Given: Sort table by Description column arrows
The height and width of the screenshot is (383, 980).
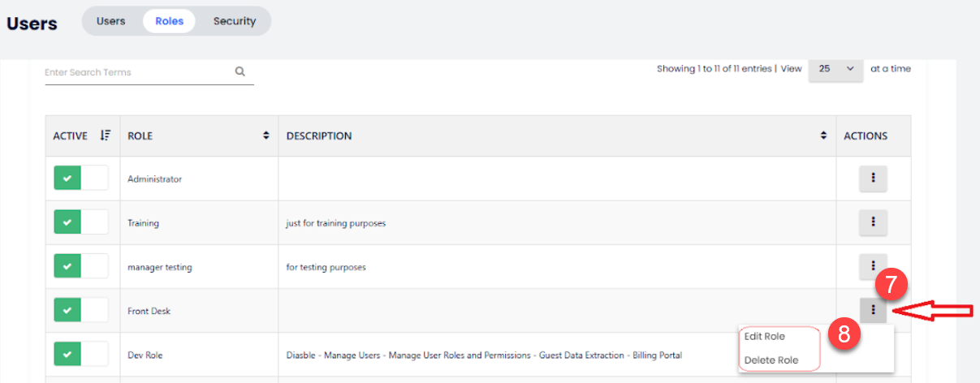Looking at the screenshot, I should pos(823,136).
